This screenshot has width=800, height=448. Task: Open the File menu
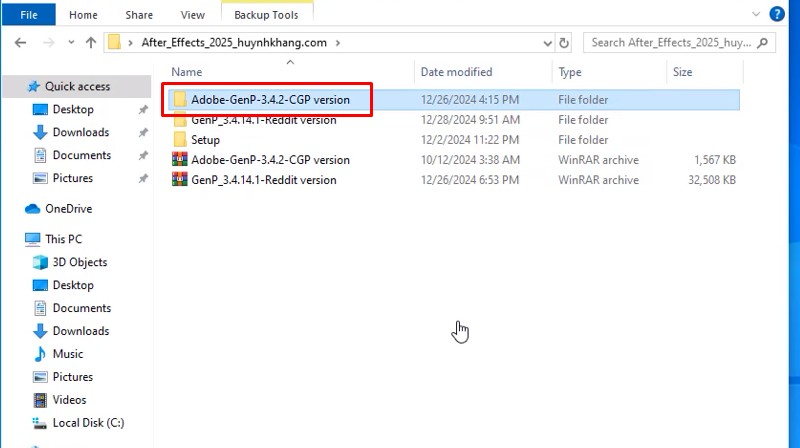(29, 15)
